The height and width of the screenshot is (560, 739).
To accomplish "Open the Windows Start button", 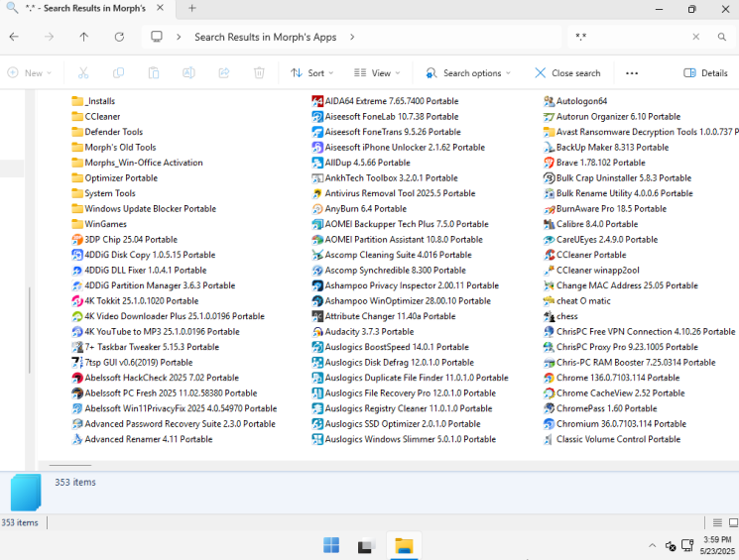I will pyautogui.click(x=331, y=546).
